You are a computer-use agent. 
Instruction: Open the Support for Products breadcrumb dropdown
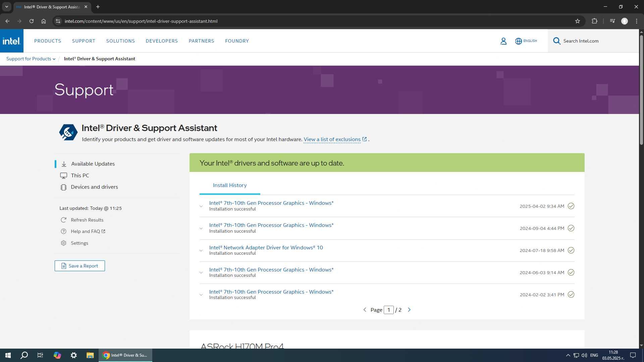(x=31, y=59)
